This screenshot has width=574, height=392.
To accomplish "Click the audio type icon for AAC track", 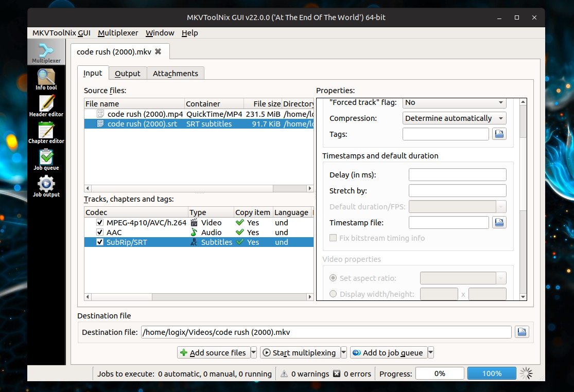I will tap(194, 232).
